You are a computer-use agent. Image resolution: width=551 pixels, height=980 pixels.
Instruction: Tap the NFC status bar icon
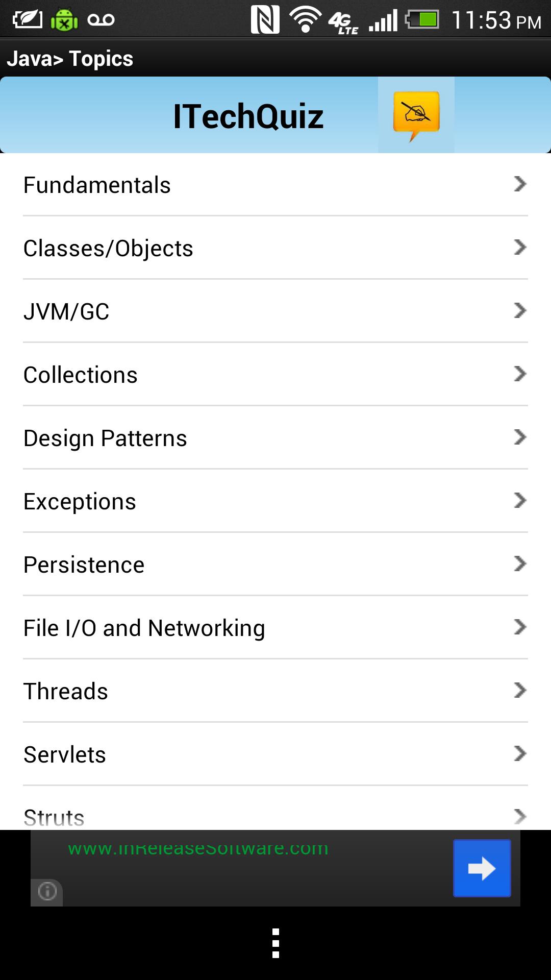265,20
